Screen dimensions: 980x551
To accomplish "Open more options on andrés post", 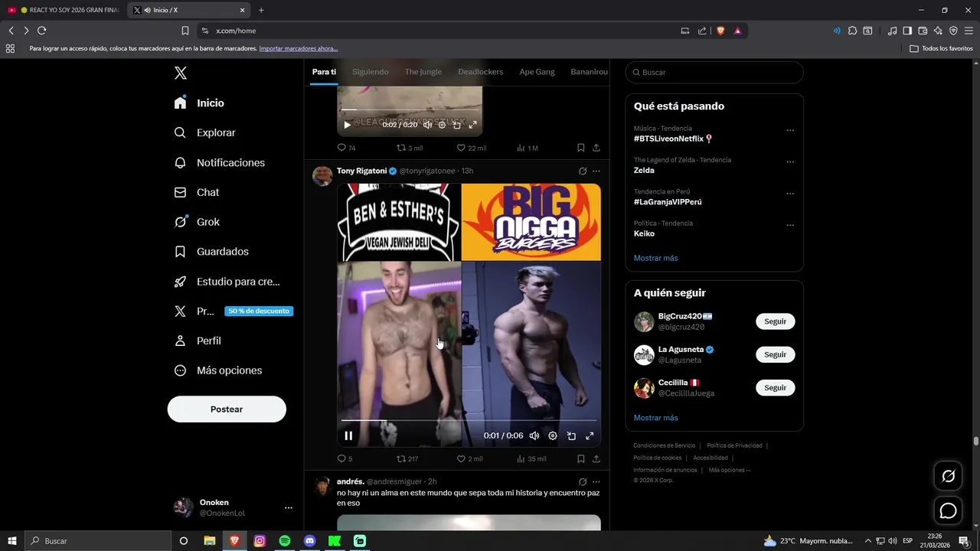I will [596, 482].
